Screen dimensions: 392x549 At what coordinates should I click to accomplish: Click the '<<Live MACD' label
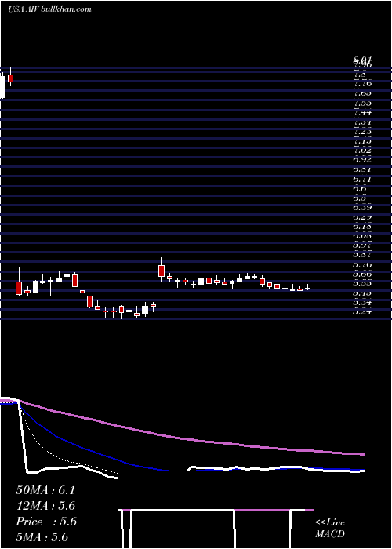click(x=330, y=529)
